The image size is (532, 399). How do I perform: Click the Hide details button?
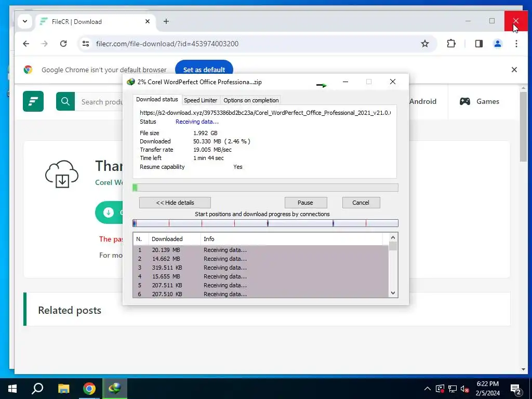pyautogui.click(x=175, y=203)
